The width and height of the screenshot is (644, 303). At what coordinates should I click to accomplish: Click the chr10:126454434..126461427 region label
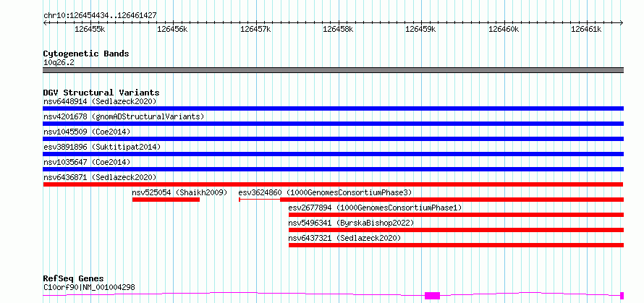(x=100, y=16)
